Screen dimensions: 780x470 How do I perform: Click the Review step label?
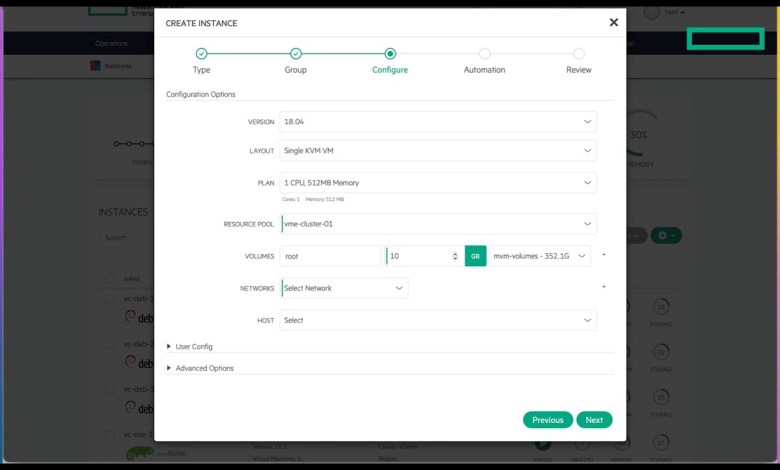pyautogui.click(x=579, y=70)
